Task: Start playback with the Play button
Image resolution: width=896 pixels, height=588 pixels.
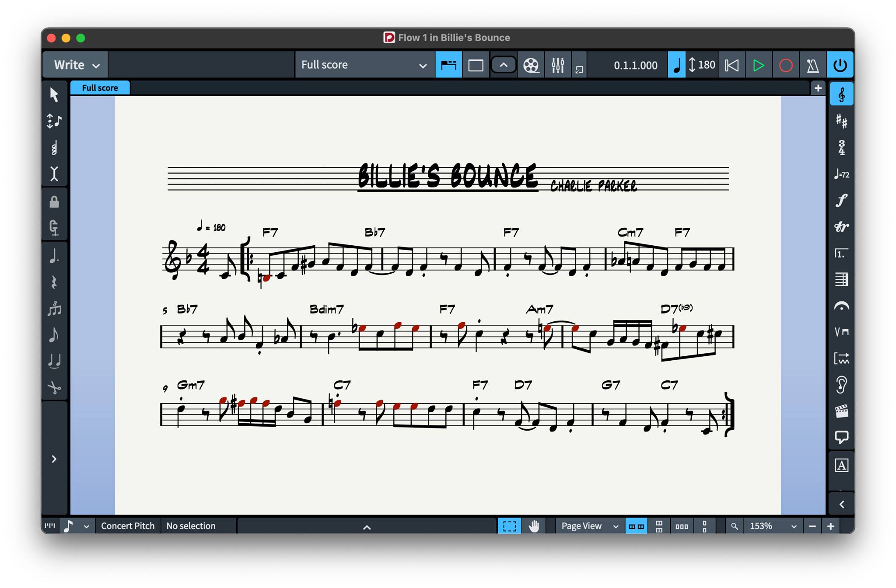Action: [759, 65]
